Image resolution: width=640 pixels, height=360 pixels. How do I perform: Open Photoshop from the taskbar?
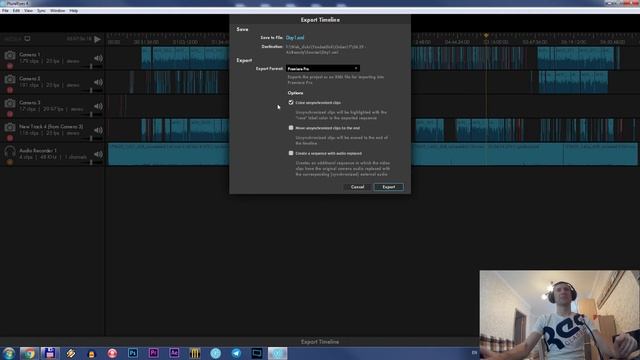click(133, 353)
